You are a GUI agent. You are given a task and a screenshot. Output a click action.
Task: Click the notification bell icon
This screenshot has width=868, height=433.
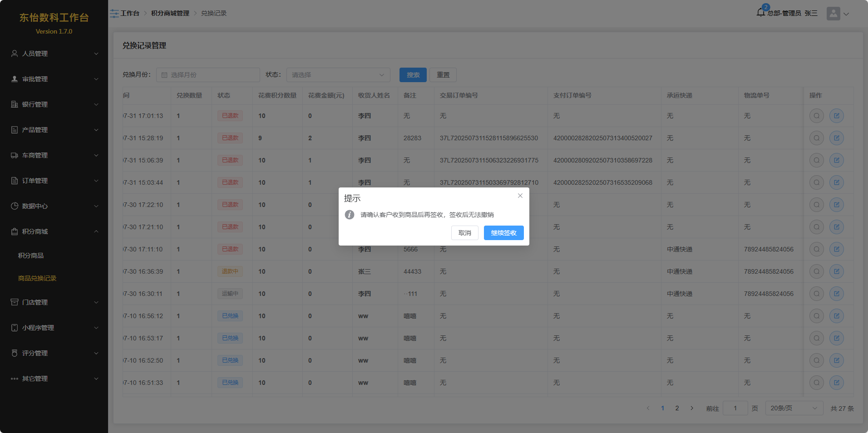coord(761,13)
